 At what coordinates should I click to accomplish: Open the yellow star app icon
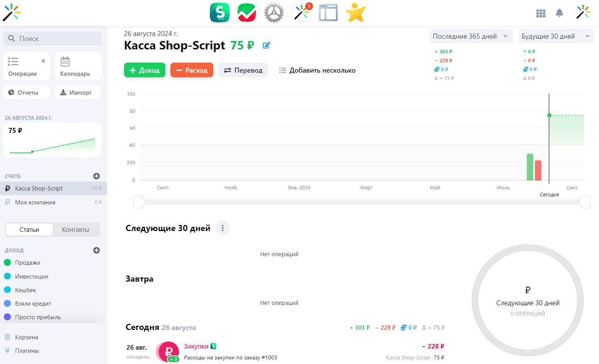[x=355, y=12]
